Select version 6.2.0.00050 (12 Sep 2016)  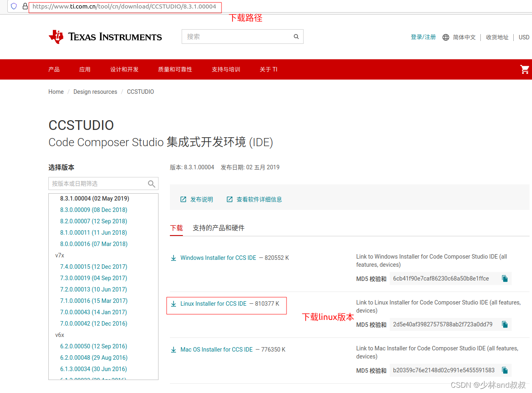click(94, 346)
